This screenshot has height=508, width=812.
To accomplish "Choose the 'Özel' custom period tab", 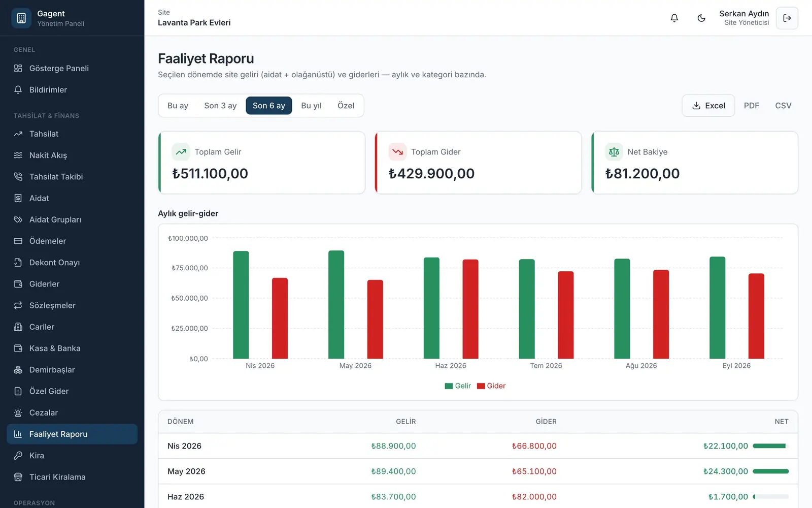I will (x=346, y=106).
